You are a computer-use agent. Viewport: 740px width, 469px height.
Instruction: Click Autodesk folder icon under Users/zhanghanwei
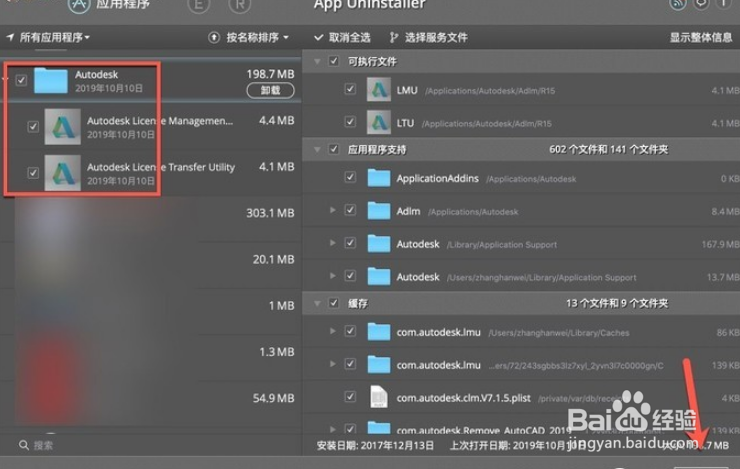tap(379, 277)
